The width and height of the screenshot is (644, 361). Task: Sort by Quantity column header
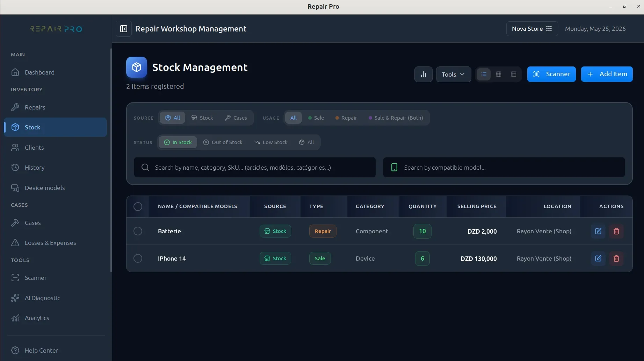[422, 206]
